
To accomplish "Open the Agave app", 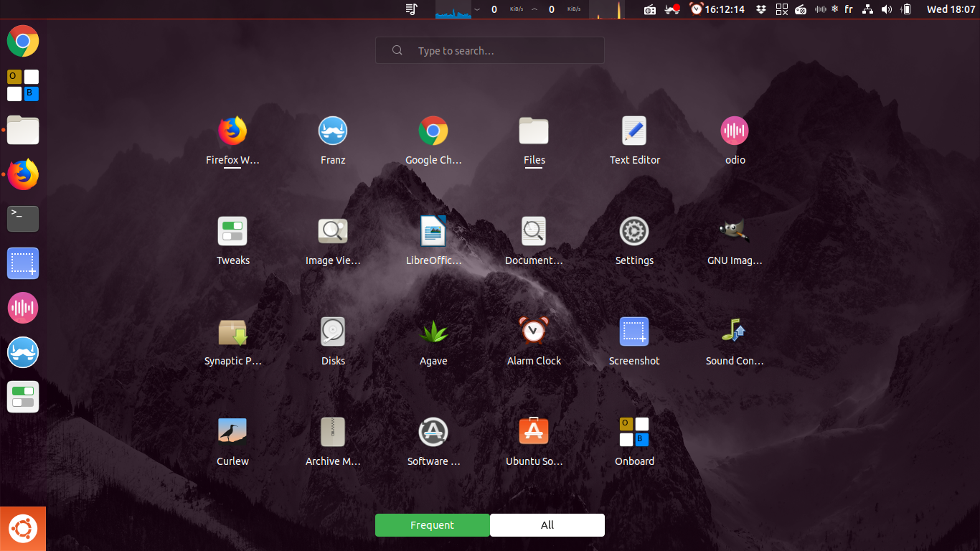I will click(x=433, y=342).
